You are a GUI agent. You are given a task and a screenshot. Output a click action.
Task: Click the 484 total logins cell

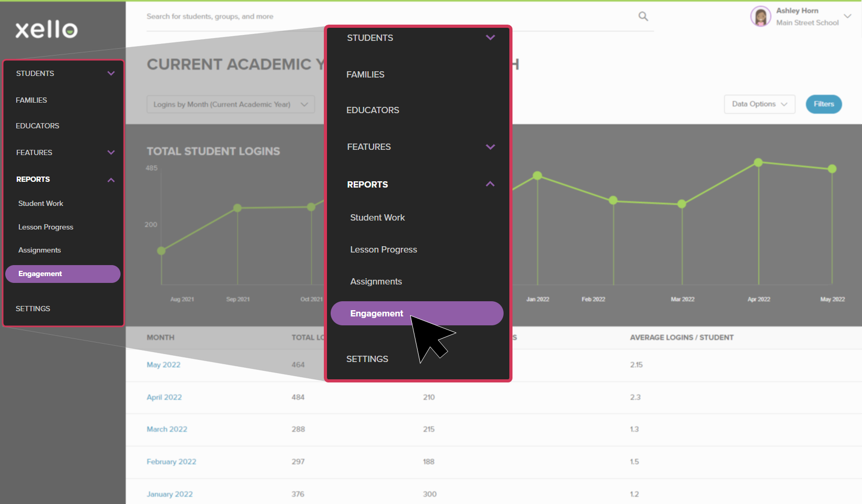[x=298, y=397]
